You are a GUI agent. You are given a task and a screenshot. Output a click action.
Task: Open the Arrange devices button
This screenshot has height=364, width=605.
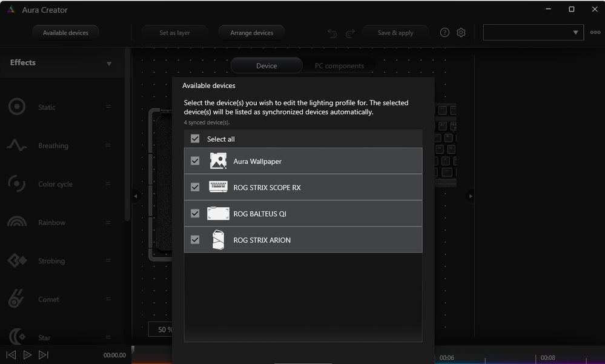coord(251,33)
